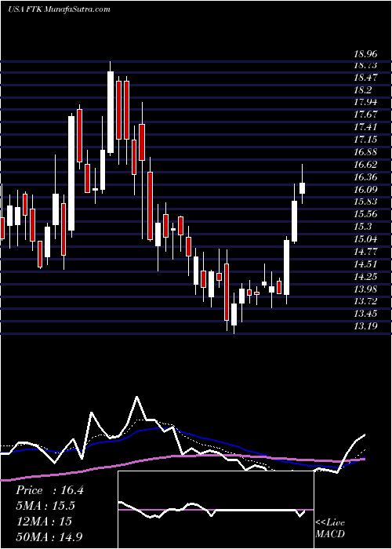Select the 15.56 price axis label

[365, 214]
